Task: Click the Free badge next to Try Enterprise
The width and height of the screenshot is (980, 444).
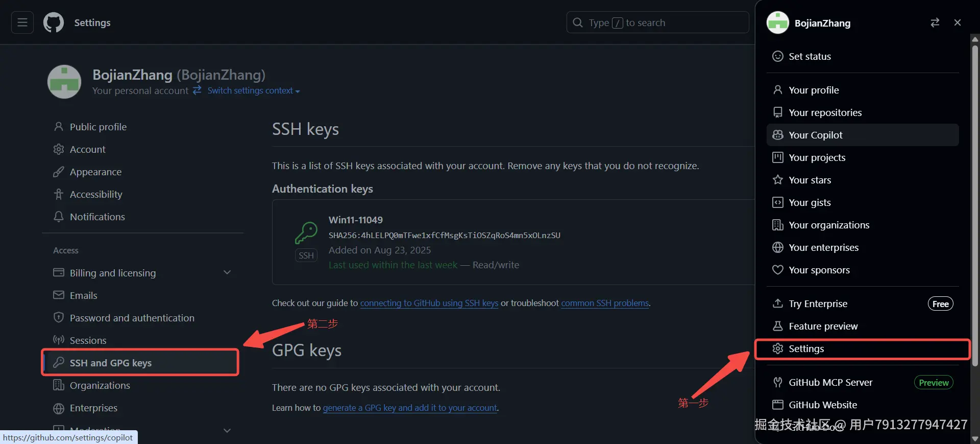Action: (x=940, y=304)
